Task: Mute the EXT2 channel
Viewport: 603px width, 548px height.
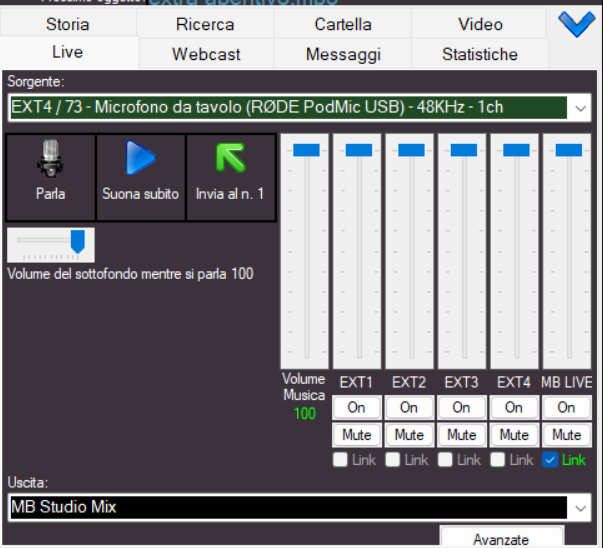Action: pos(409,435)
